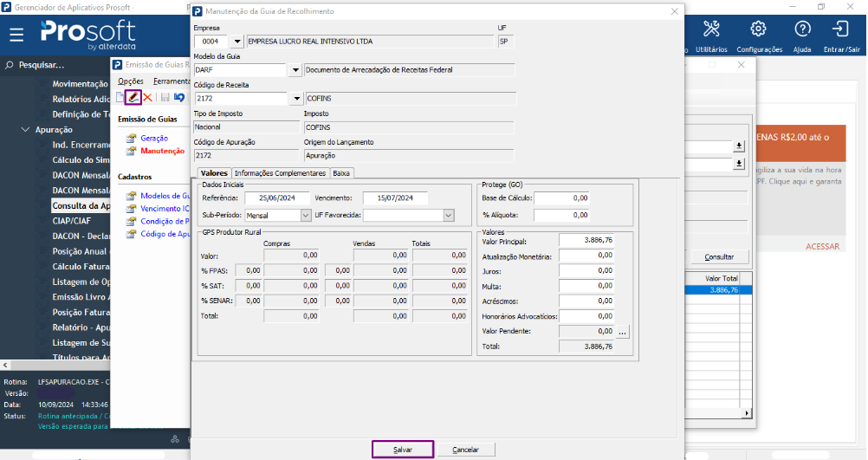Click the blue undo arrow toolbar icon
868x460 pixels.
(x=179, y=97)
